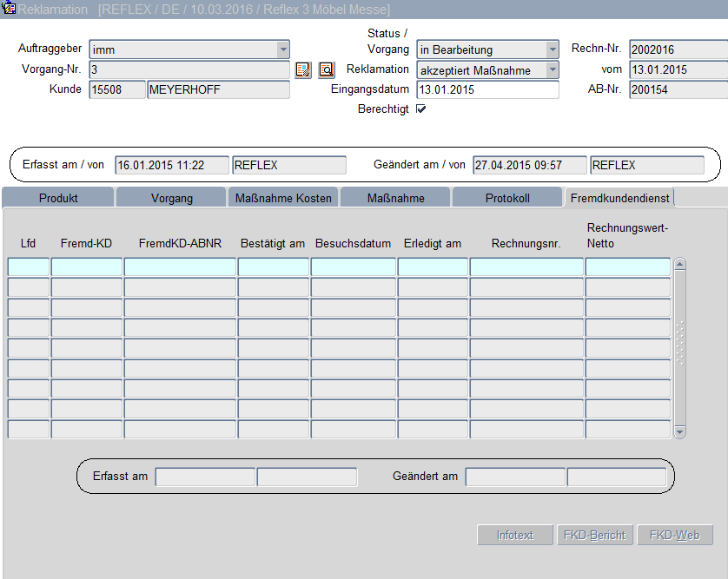
Task: Expand the Status / Vorgang dropdown
Action: (552, 49)
